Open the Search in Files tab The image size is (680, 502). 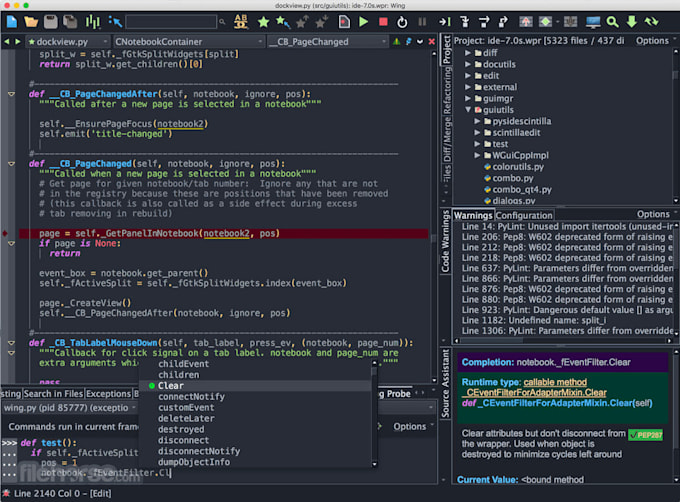click(53, 394)
